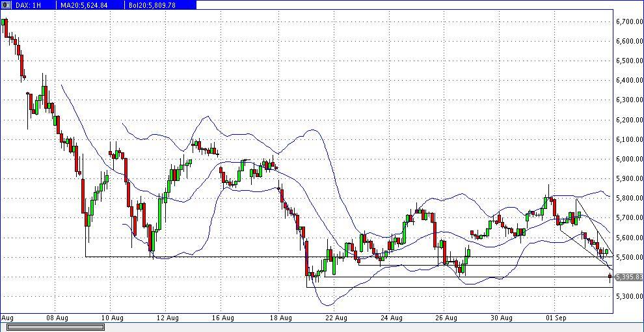The image size is (644, 332).
Task: Click the 08 Aug date axis label
Action: tap(57, 318)
